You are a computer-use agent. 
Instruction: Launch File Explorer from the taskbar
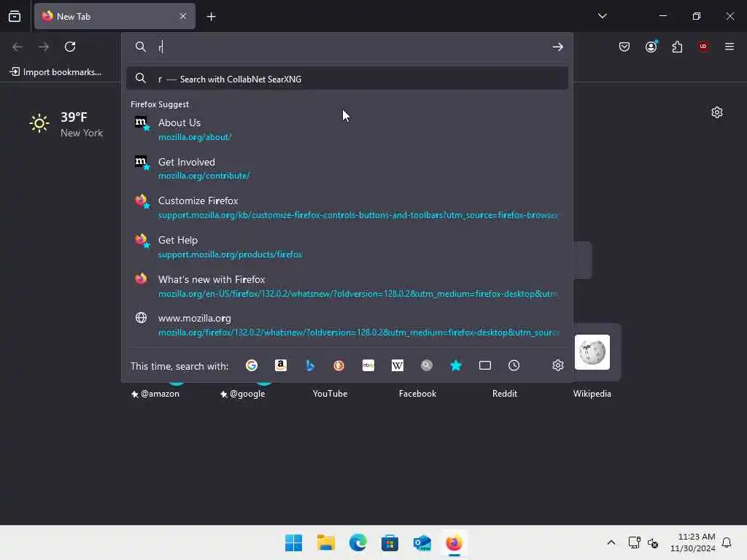[326, 542]
